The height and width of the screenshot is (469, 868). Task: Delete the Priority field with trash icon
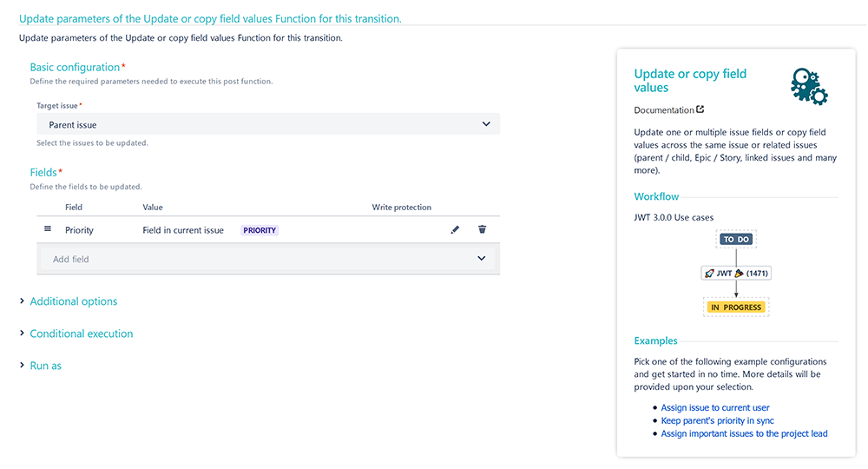click(x=482, y=229)
